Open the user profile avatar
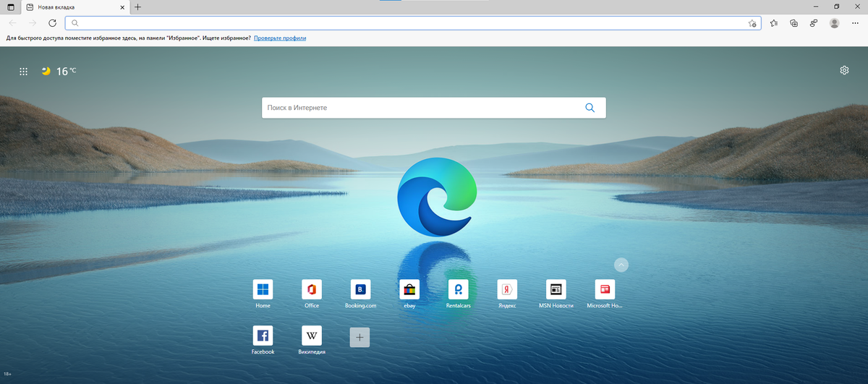Viewport: 868px width, 384px height. (835, 23)
